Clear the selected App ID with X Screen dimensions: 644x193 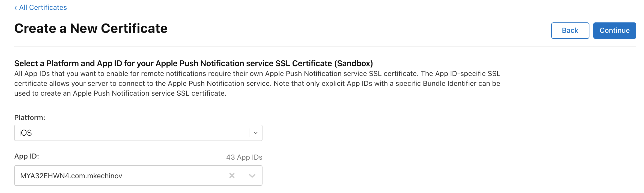(x=232, y=176)
